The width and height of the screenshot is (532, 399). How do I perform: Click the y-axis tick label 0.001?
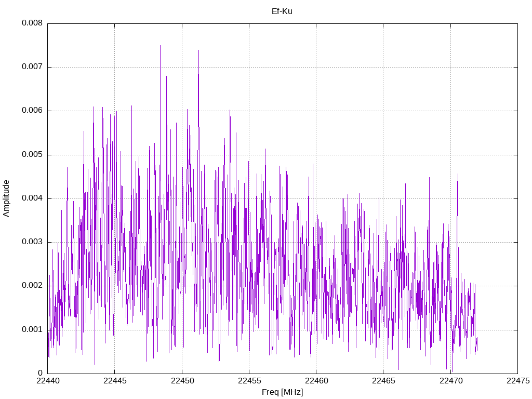point(32,330)
